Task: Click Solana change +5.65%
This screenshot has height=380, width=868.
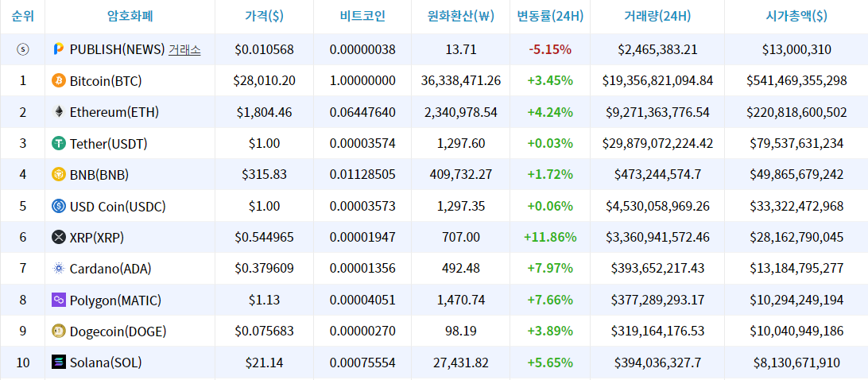Action: tap(550, 363)
